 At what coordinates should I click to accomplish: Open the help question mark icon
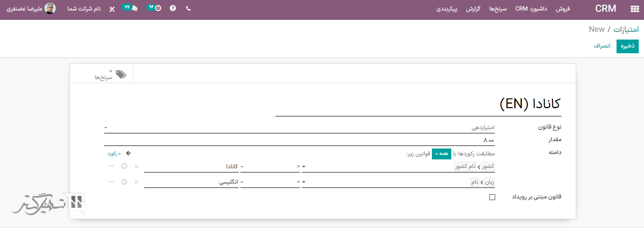click(x=173, y=8)
